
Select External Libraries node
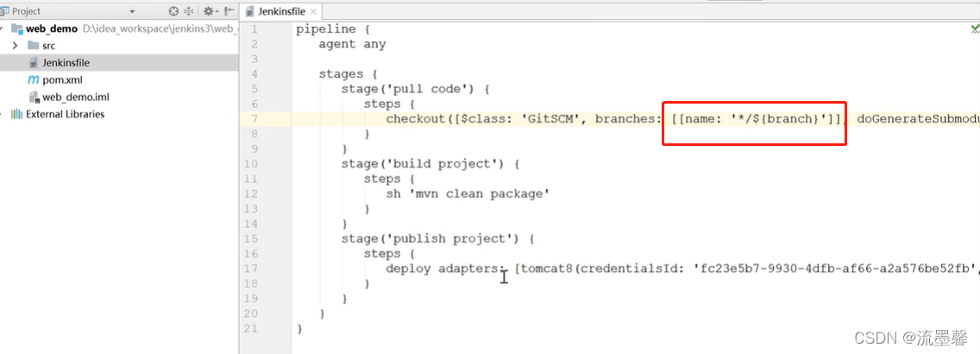click(x=65, y=114)
